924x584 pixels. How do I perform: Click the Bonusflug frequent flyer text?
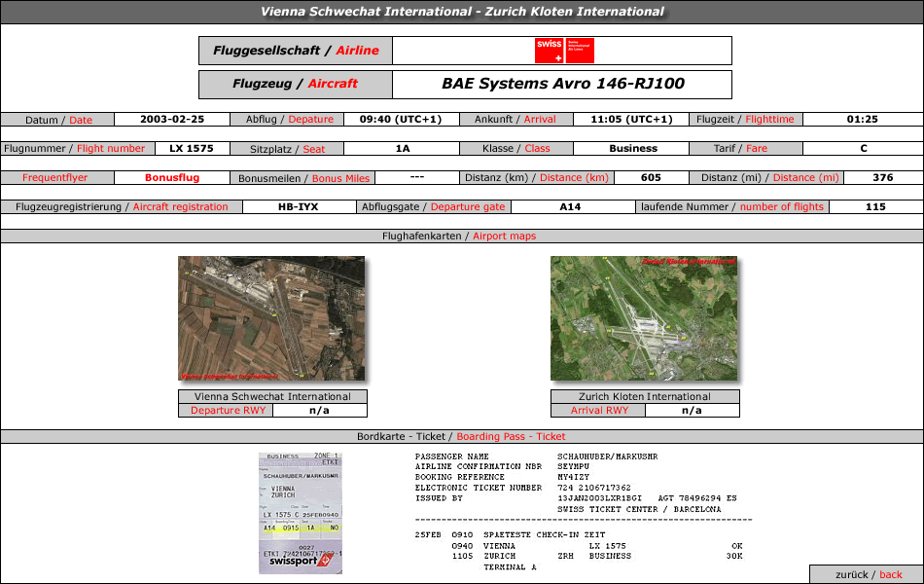[172, 177]
